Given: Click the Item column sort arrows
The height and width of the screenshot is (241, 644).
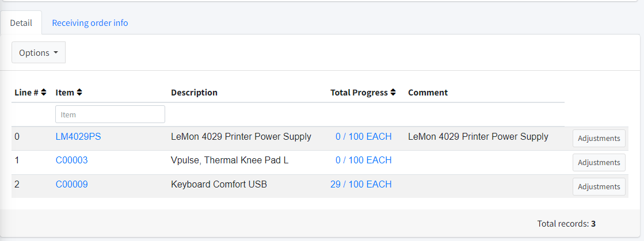Looking at the screenshot, I should point(79,93).
